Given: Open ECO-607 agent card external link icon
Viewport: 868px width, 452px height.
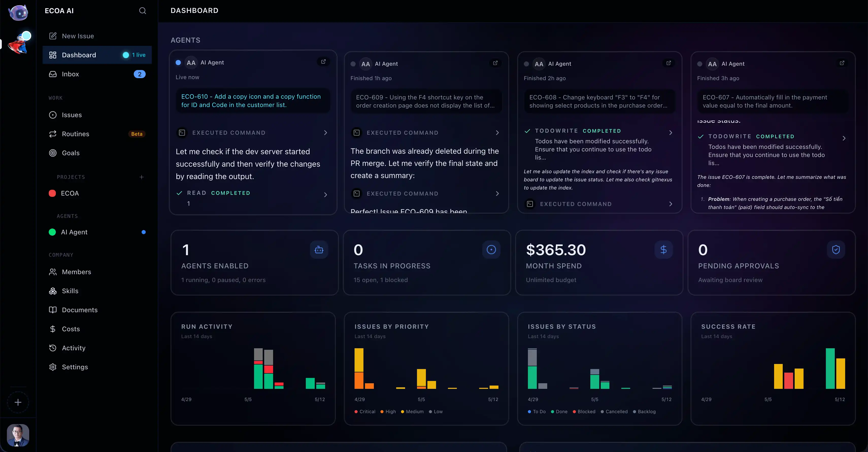Looking at the screenshot, I should [x=842, y=63].
